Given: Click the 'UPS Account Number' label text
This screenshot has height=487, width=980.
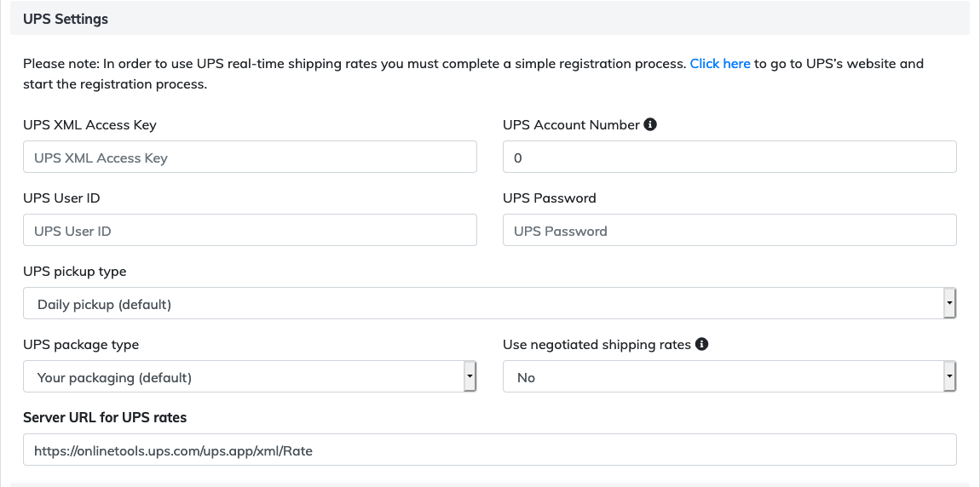Looking at the screenshot, I should click(571, 124).
